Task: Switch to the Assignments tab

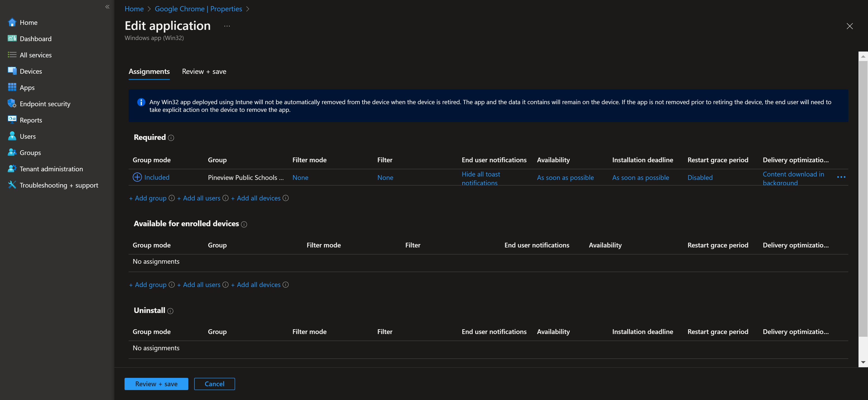Action: [x=149, y=71]
